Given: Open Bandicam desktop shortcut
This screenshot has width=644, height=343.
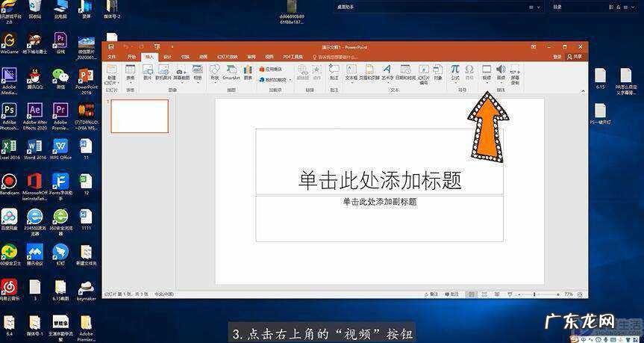Looking at the screenshot, I should (x=9, y=184).
